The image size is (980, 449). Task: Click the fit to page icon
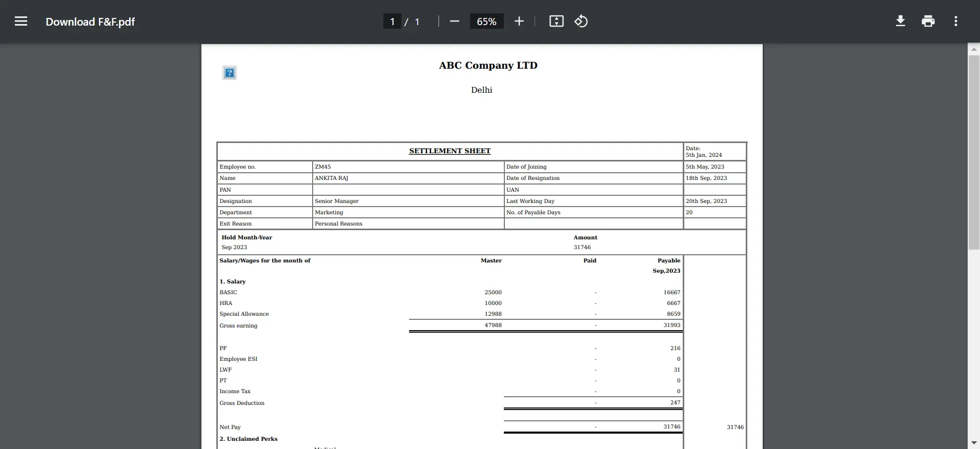556,21
